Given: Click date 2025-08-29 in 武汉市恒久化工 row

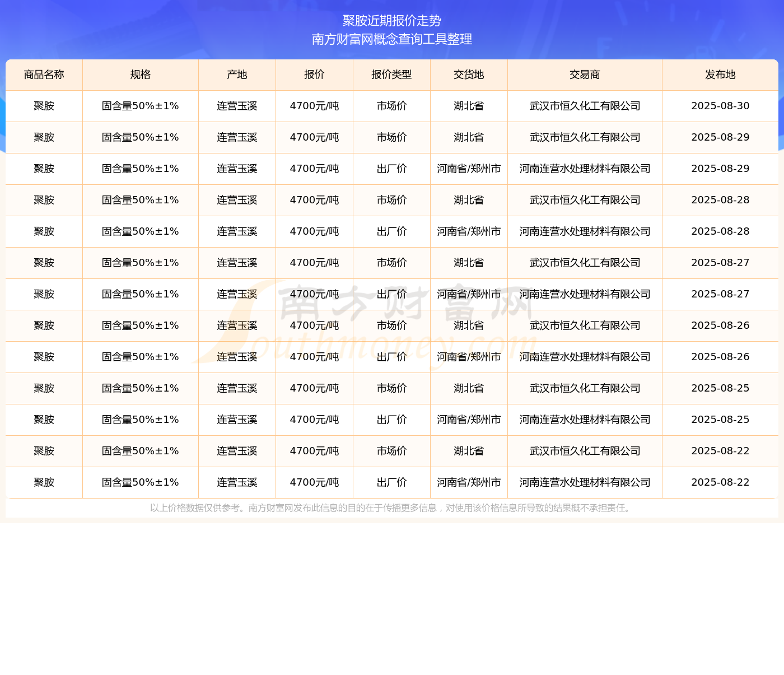Looking at the screenshot, I should click(x=720, y=137).
